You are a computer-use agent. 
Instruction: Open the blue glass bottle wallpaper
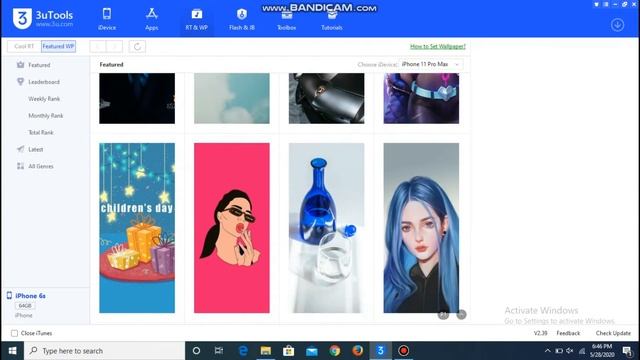pyautogui.click(x=327, y=228)
